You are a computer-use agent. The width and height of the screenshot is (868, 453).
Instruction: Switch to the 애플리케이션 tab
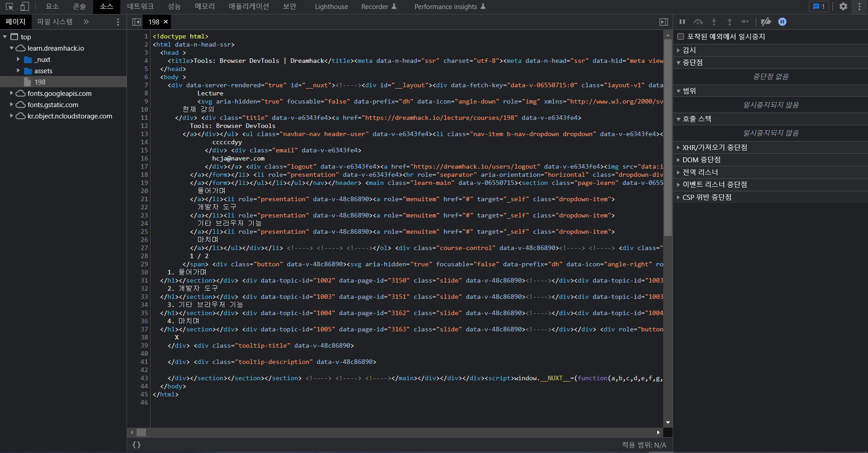tap(249, 7)
